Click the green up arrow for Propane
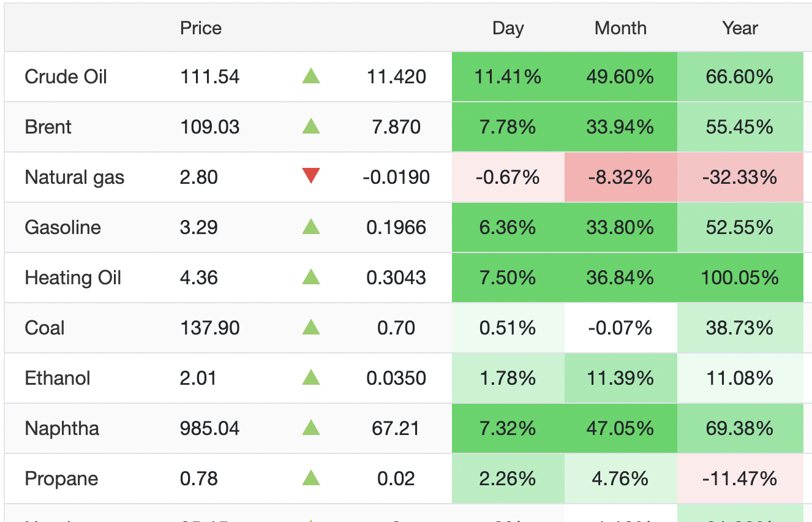 tap(311, 478)
